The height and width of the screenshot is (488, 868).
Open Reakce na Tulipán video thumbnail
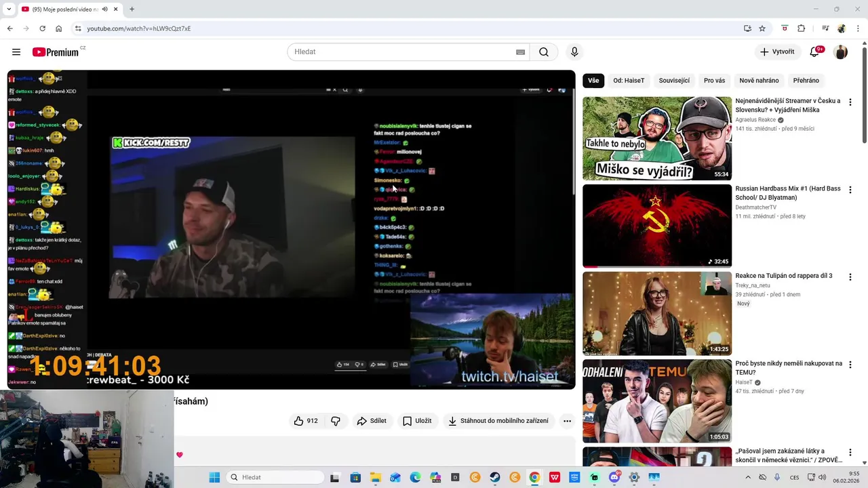tap(657, 313)
